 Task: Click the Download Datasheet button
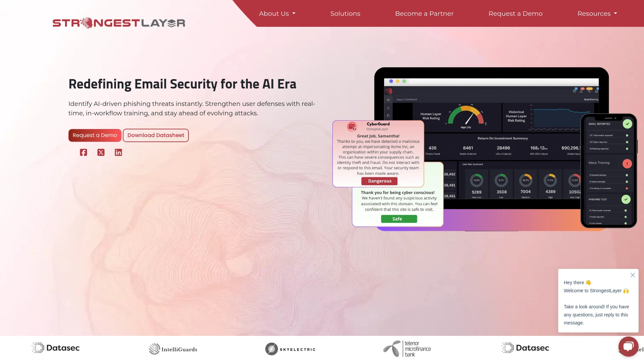click(x=155, y=135)
